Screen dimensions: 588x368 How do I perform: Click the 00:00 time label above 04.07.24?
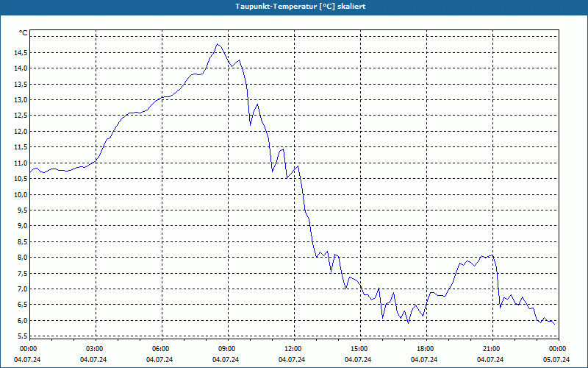(27, 349)
